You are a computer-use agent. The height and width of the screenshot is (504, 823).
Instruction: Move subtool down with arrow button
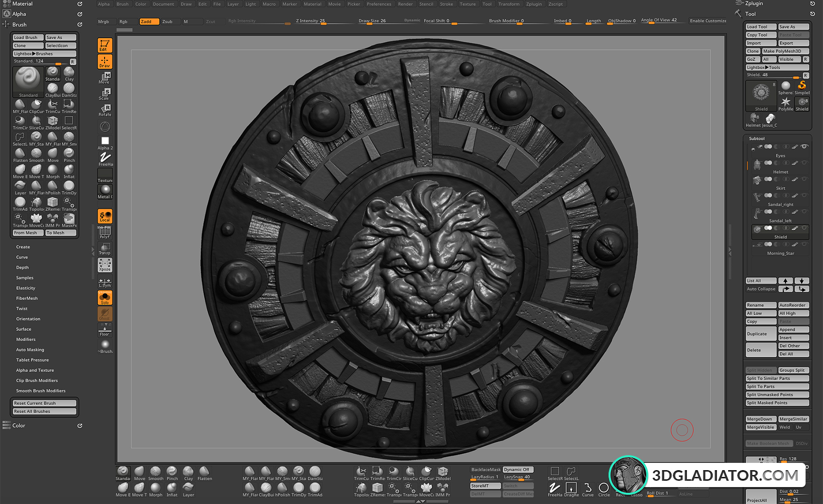802,281
